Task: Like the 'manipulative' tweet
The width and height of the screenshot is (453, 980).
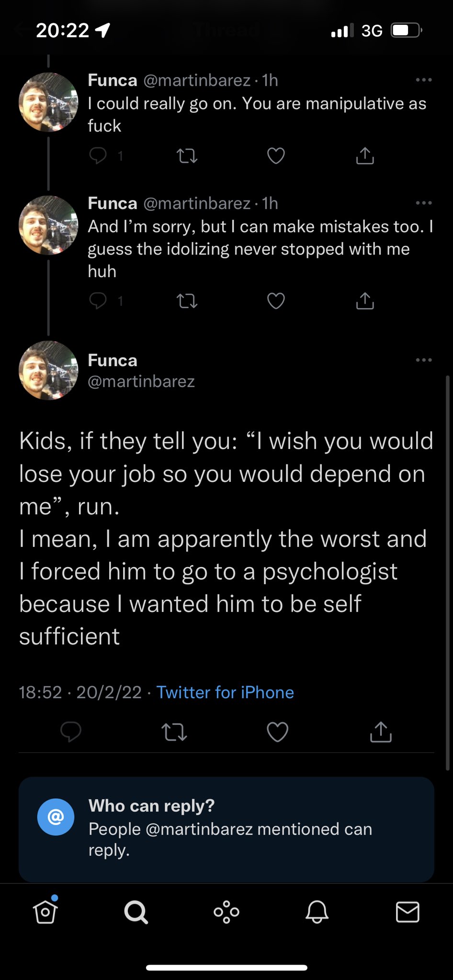Action: pyautogui.click(x=276, y=156)
